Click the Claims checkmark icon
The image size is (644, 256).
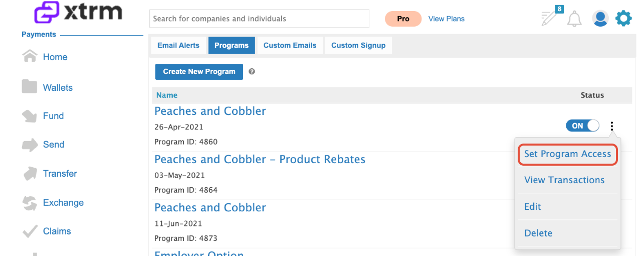pyautogui.click(x=30, y=231)
